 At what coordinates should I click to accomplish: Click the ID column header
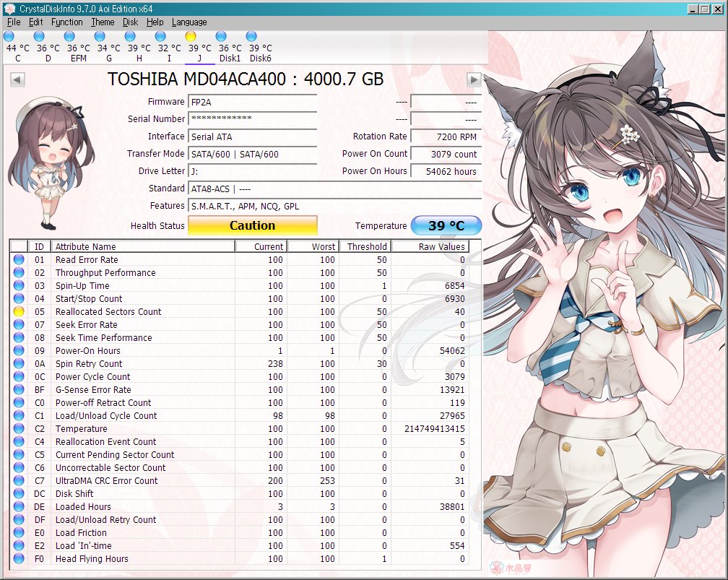coord(40,246)
